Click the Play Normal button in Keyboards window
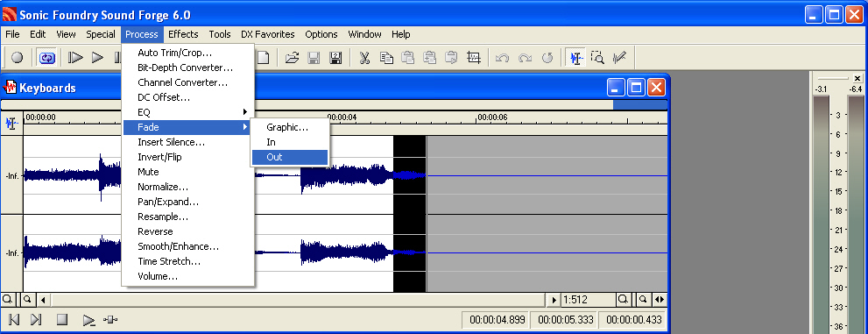Screen dimensions: 868x334 click(88, 320)
